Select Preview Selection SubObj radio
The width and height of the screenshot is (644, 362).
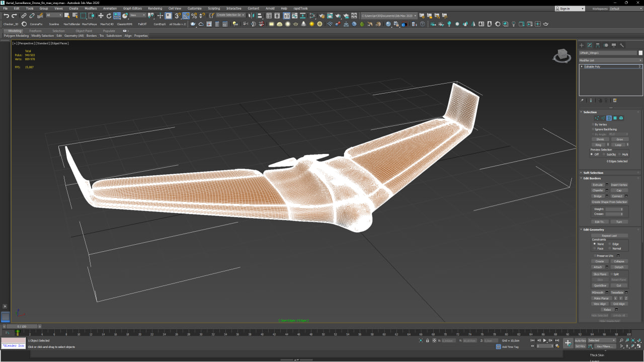(x=604, y=155)
